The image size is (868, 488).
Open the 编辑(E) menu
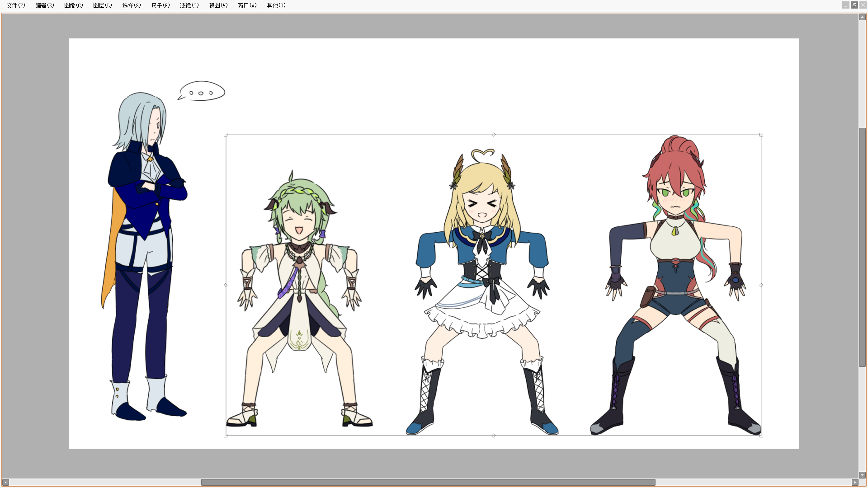click(45, 5)
